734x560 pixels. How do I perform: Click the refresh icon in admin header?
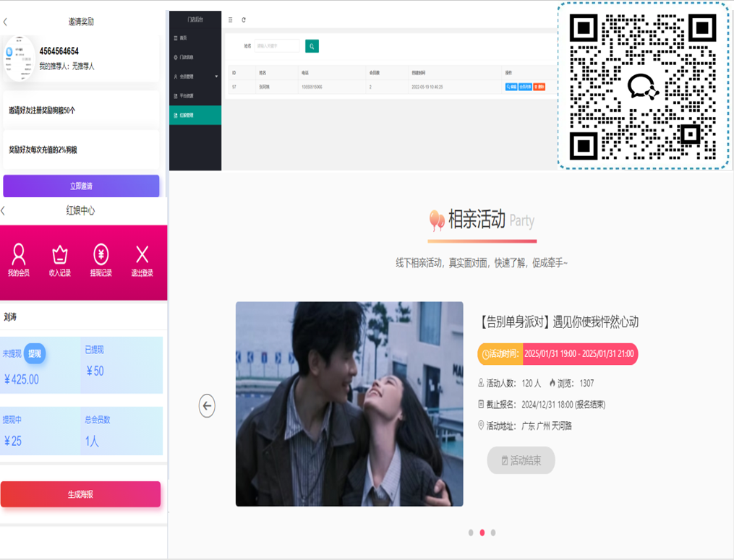[244, 20]
